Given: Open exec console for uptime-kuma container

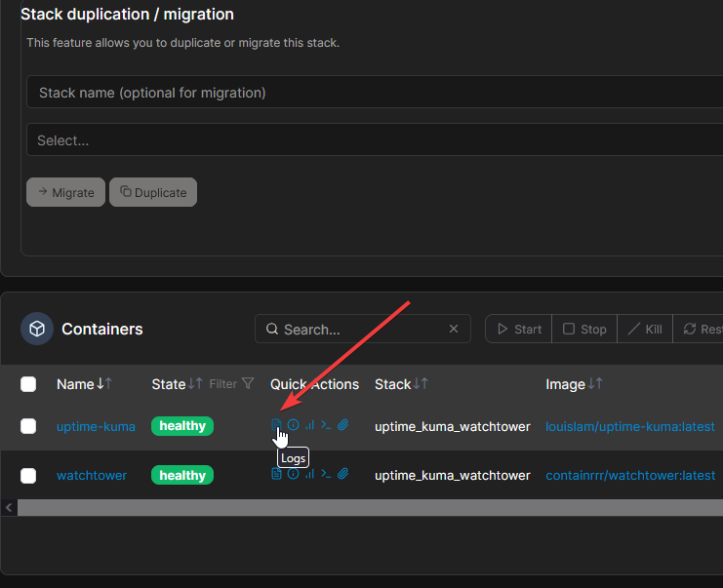Looking at the screenshot, I should pyautogui.click(x=327, y=425).
